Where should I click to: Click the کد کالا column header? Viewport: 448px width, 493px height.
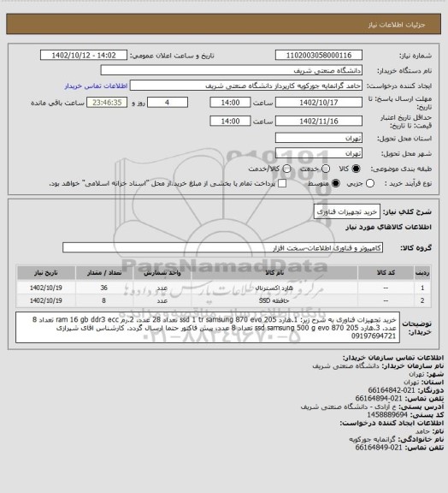pos(386,272)
